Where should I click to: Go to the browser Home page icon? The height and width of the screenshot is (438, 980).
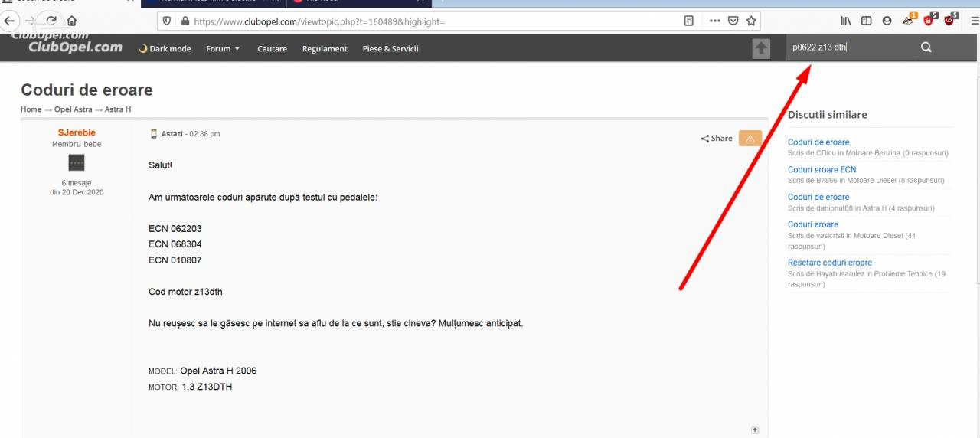point(71,21)
